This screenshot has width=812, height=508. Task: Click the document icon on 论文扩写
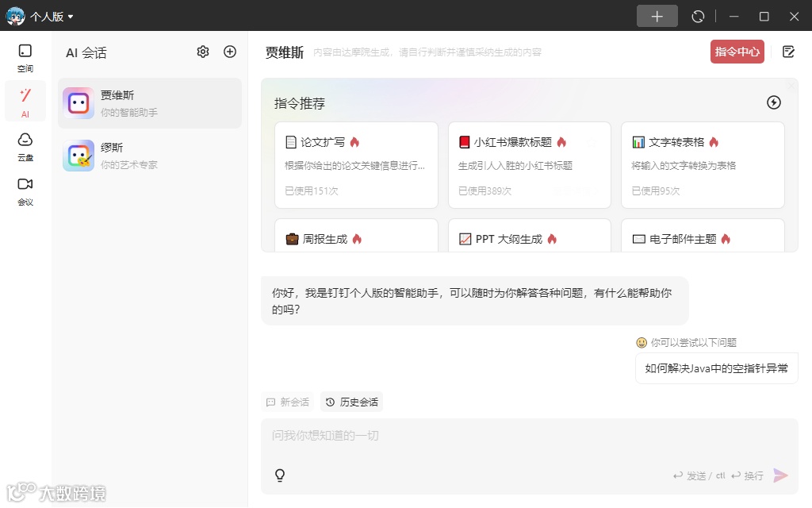291,142
